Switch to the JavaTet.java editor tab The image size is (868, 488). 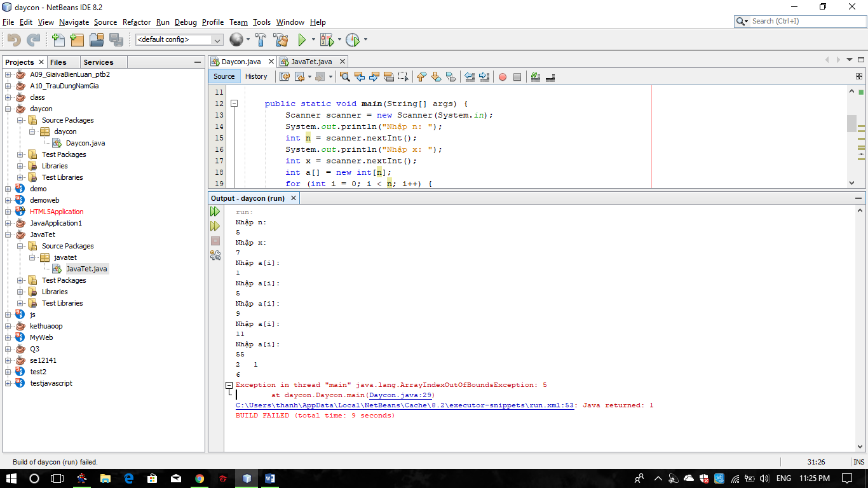(311, 62)
